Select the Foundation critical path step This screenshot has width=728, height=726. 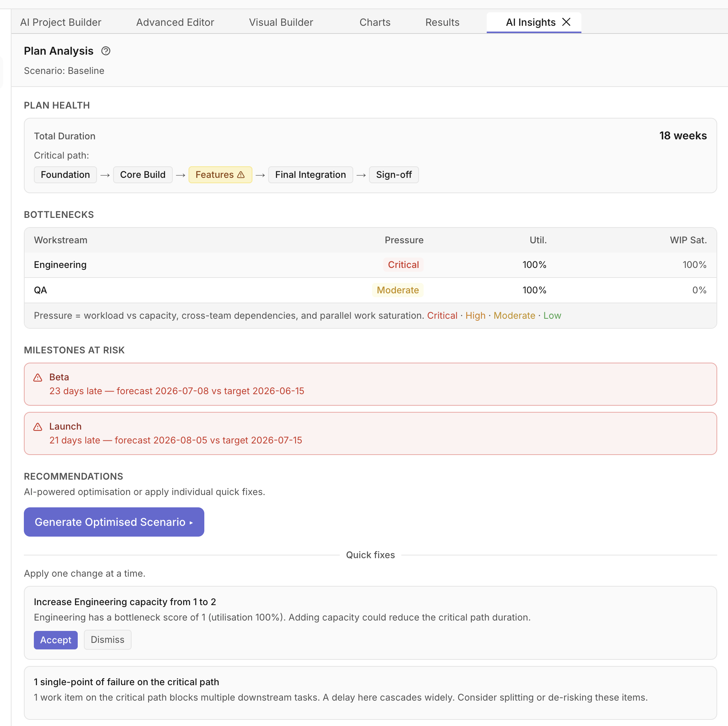click(x=65, y=174)
